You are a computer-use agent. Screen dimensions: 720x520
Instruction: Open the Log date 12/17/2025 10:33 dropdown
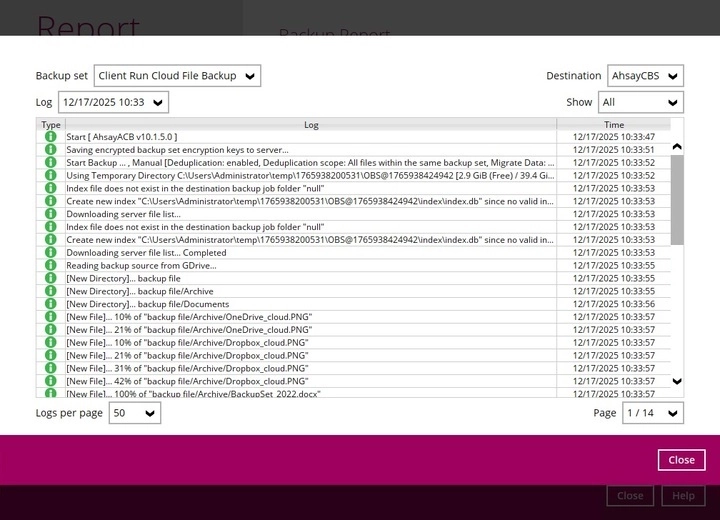(113, 102)
